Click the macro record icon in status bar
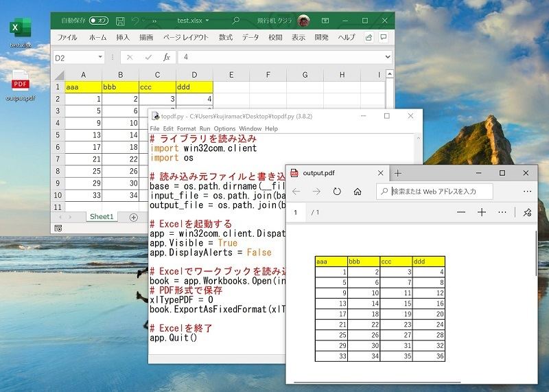This screenshot has width=549, height=392. pyautogui.click(x=58, y=229)
